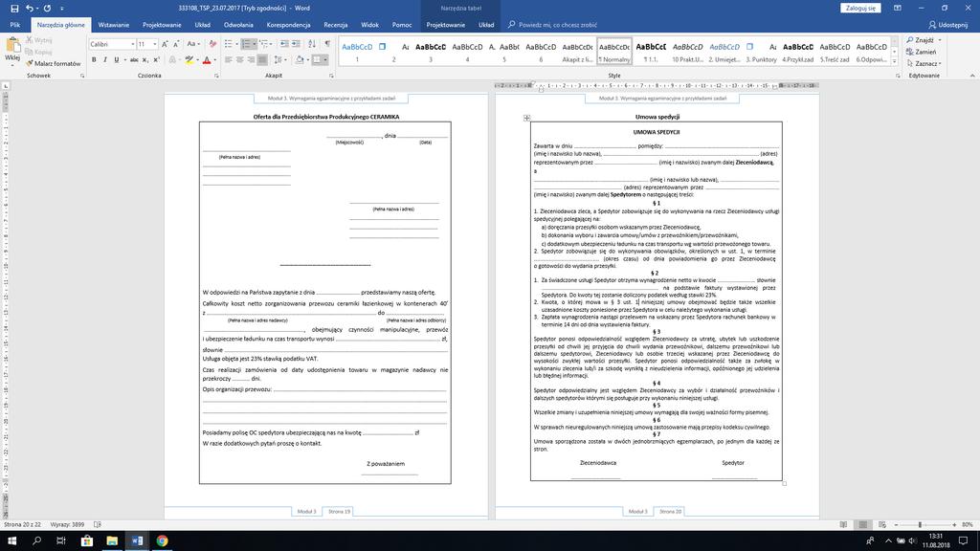Viewport: 980px width, 551px height.
Task: Click the Redo/Repeat icon
Action: pos(47,8)
